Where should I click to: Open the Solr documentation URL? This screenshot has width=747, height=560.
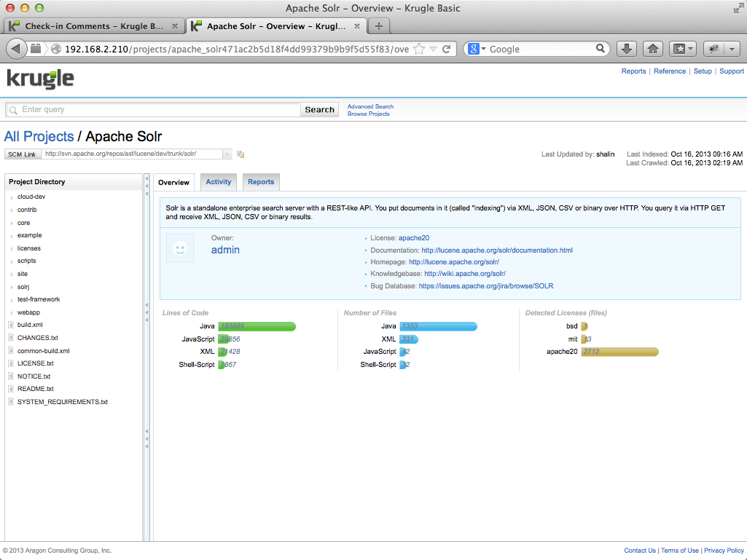click(x=497, y=251)
